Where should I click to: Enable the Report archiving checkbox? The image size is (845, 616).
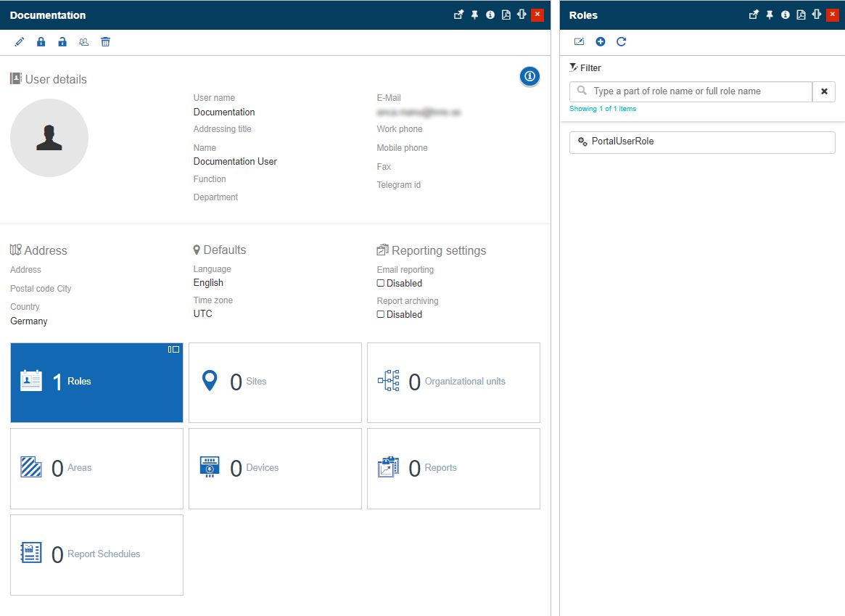(x=381, y=315)
